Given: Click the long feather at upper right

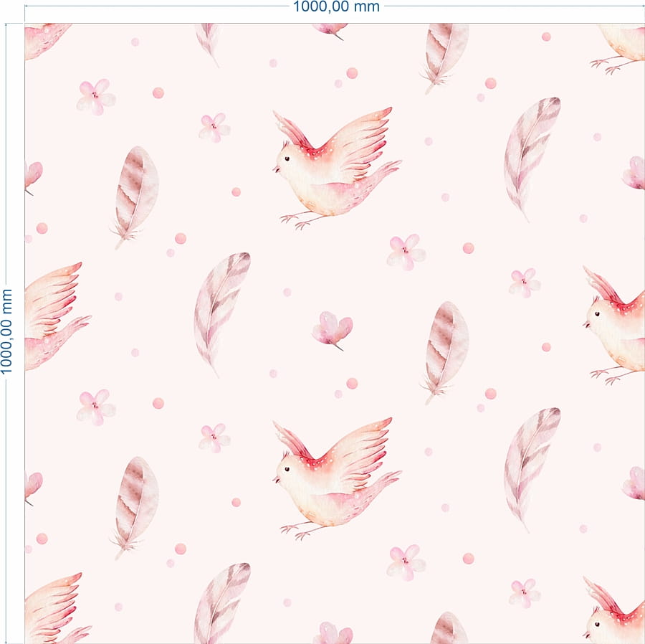Looking at the screenshot, I should click(532, 159).
